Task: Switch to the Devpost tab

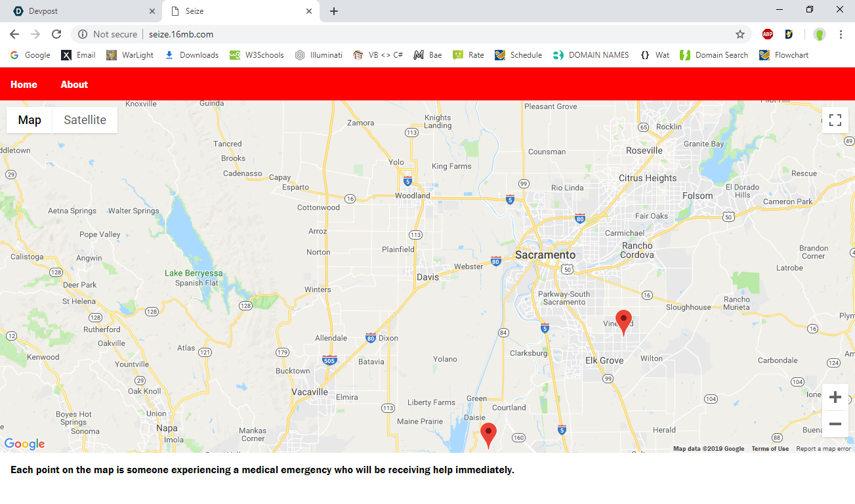Action: tap(82, 11)
